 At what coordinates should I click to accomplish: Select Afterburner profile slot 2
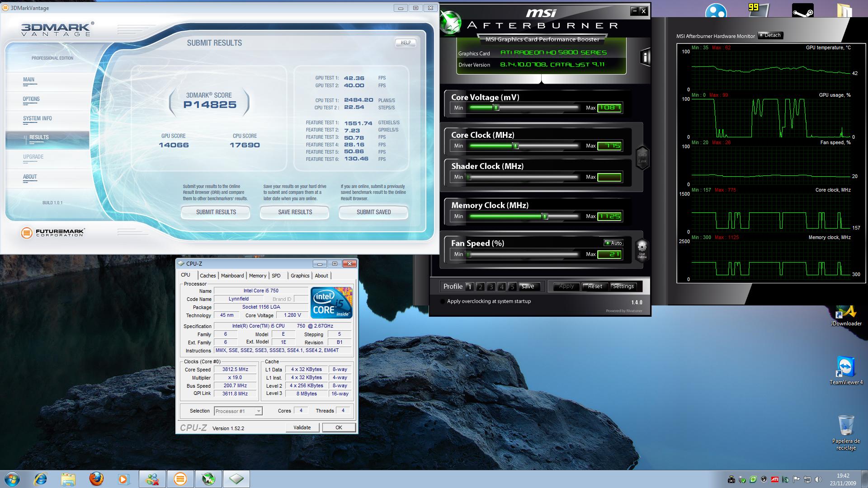coord(480,286)
